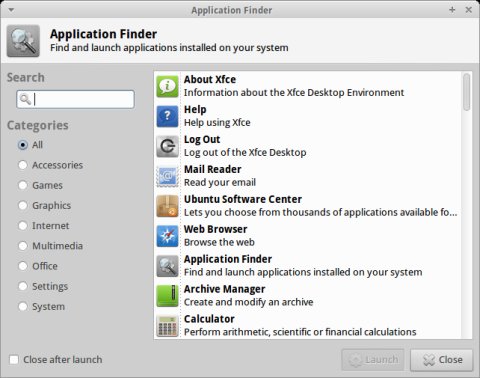Click the Web Browser compass icon
This screenshot has height=378, width=480.
pyautogui.click(x=167, y=236)
